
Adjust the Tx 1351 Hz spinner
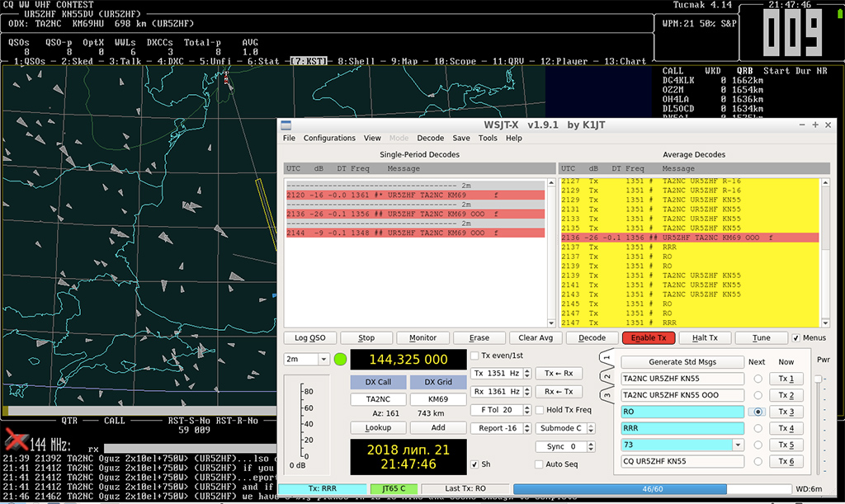click(527, 373)
